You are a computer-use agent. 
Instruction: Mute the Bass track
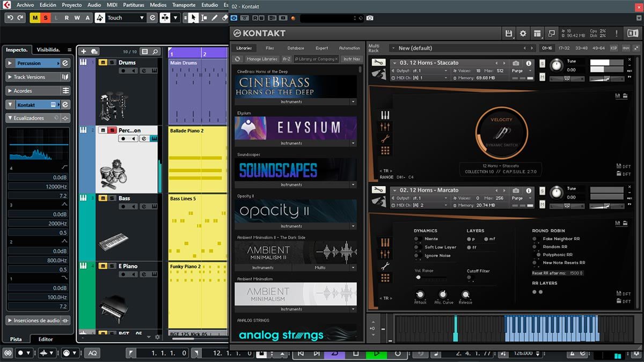(103, 198)
